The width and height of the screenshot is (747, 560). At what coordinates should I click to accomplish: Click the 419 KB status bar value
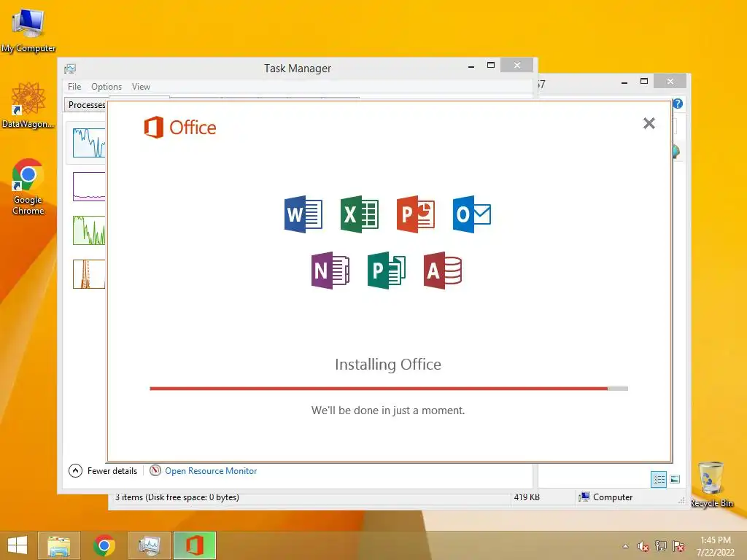[527, 497]
